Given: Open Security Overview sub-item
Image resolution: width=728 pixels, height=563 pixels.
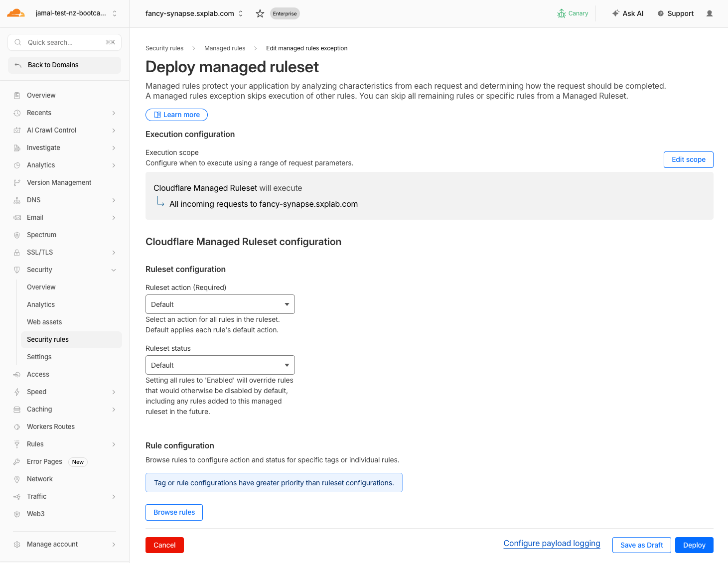Looking at the screenshot, I should pyautogui.click(x=71, y=287).
